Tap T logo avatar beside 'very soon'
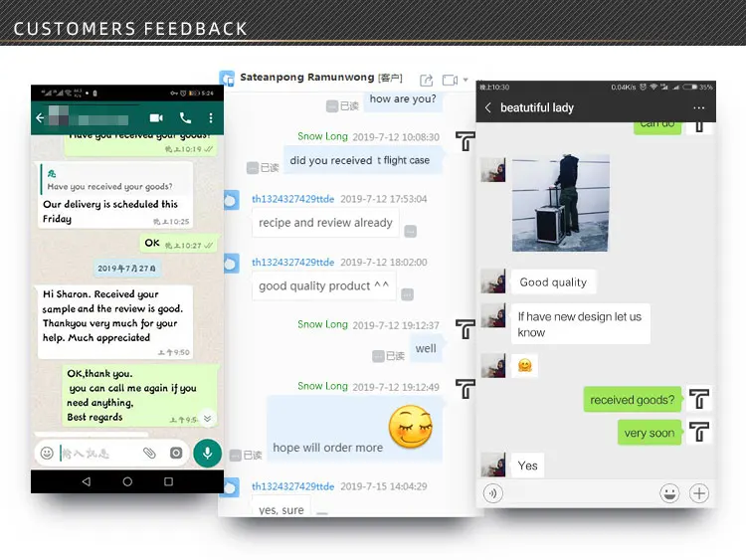 (x=699, y=432)
